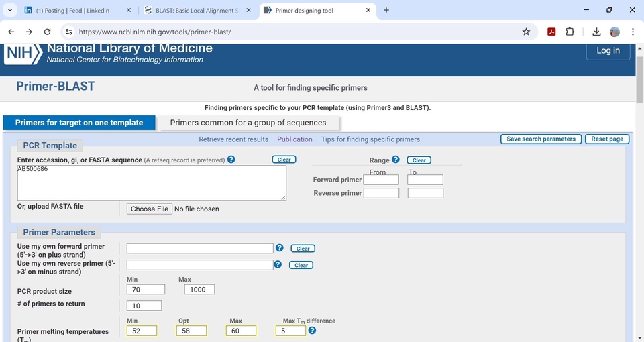Viewport: 644px width, 342px height.
Task: Click the Choose File upload button
Action: pyautogui.click(x=149, y=209)
